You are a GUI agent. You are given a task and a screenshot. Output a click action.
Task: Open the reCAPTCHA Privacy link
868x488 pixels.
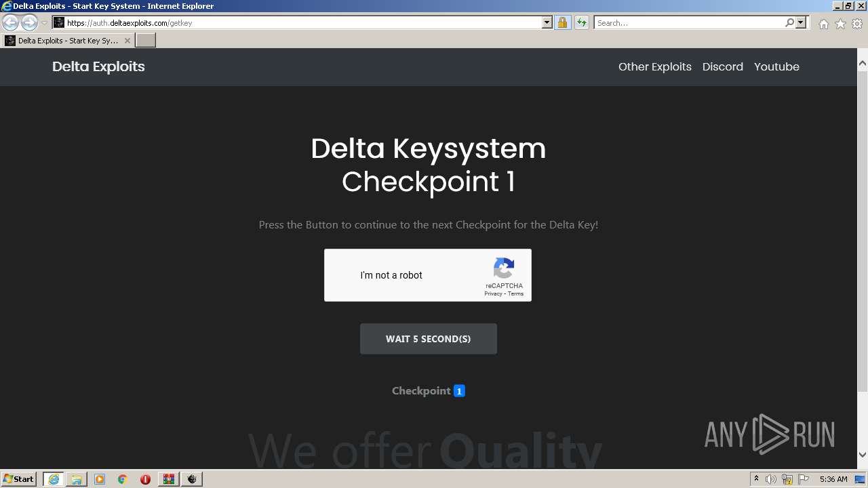pyautogui.click(x=493, y=293)
